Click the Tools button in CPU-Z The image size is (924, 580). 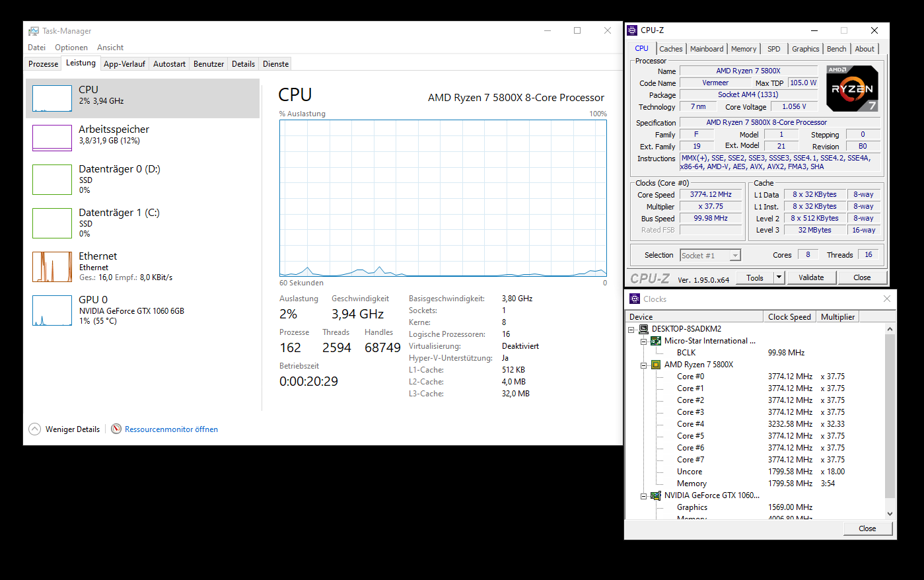coord(755,278)
